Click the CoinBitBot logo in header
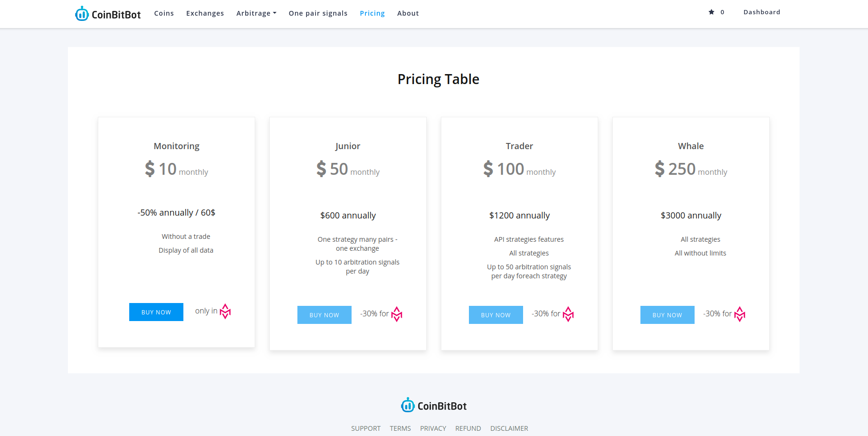This screenshot has height=436, width=868. point(108,14)
